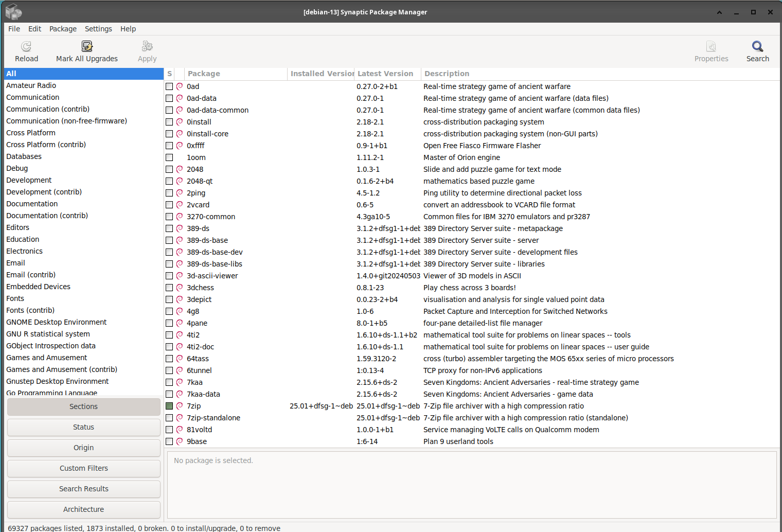Mark the 7zip-standalone package checkbox
Viewport: 782px width, 532px height.
click(169, 418)
